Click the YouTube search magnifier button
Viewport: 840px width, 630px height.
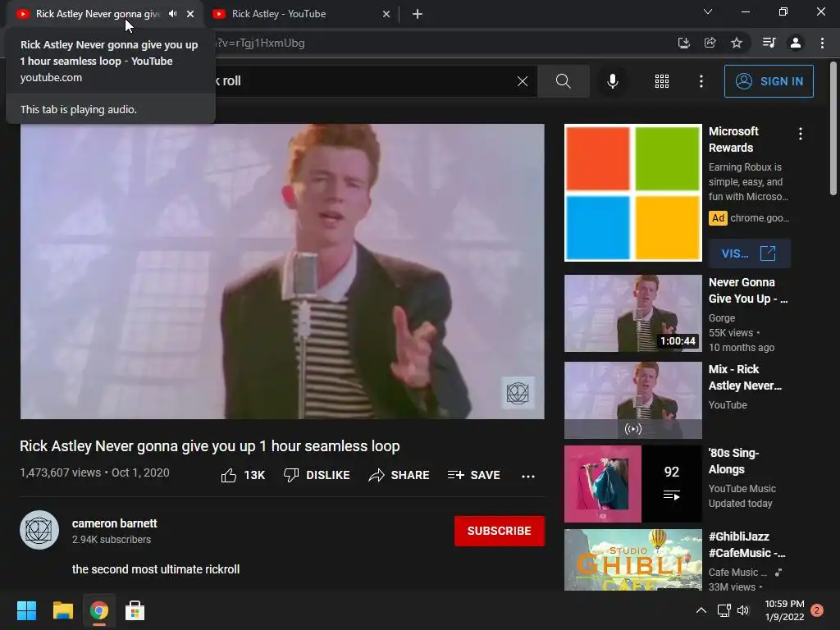click(563, 81)
